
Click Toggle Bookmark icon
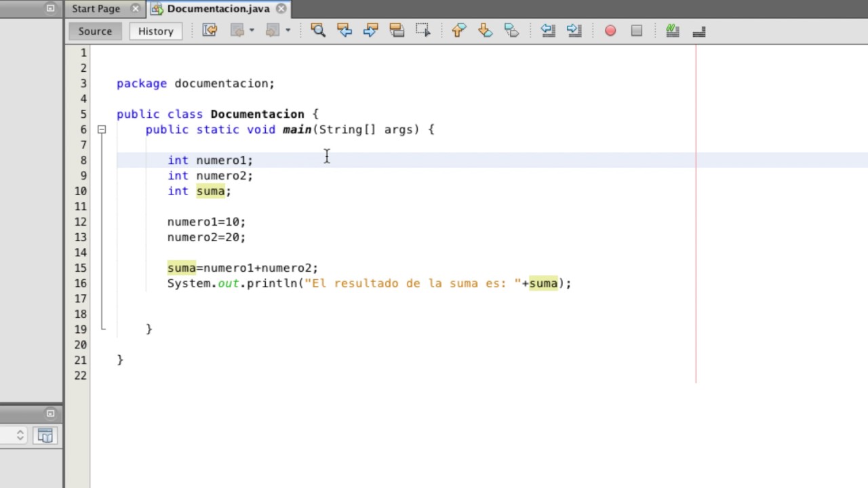pyautogui.click(x=511, y=30)
